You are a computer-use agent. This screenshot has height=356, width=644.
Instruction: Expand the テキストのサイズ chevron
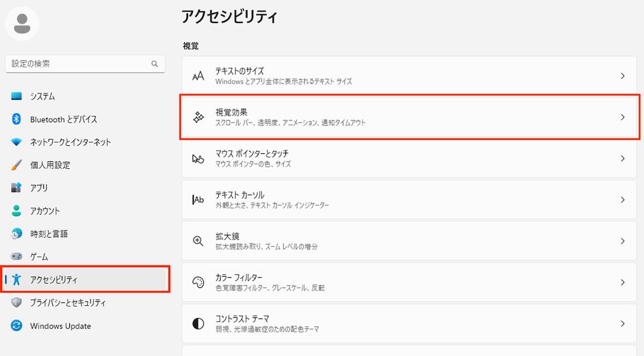point(623,76)
